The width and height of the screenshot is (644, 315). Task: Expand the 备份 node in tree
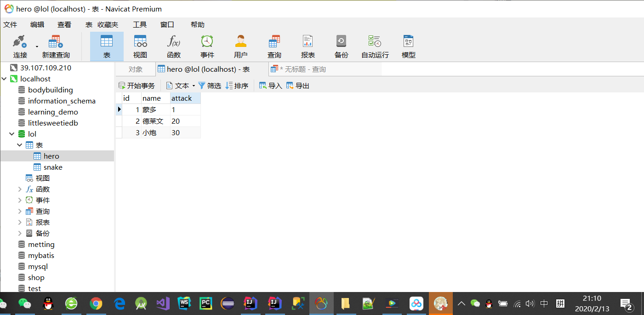(x=20, y=234)
